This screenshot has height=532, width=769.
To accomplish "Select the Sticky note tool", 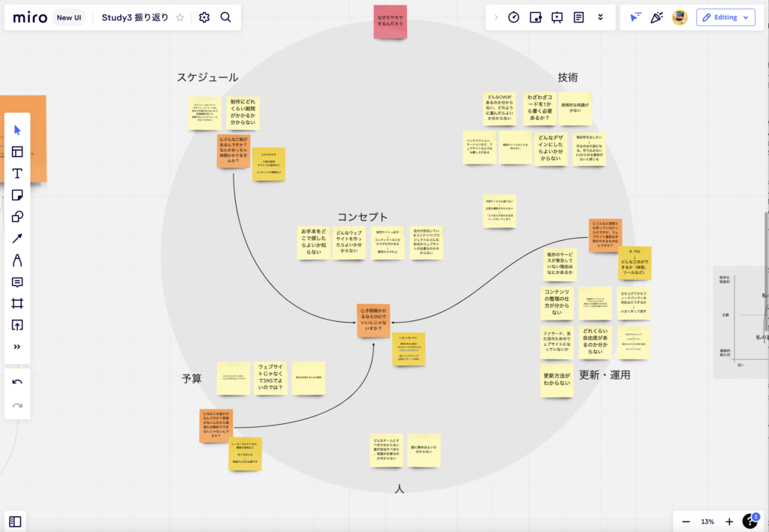I will (x=17, y=195).
